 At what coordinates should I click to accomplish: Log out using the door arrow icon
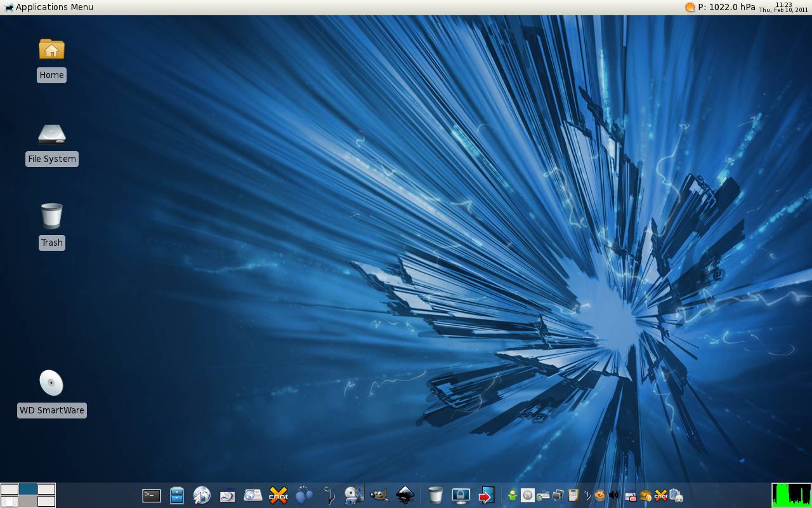point(487,495)
